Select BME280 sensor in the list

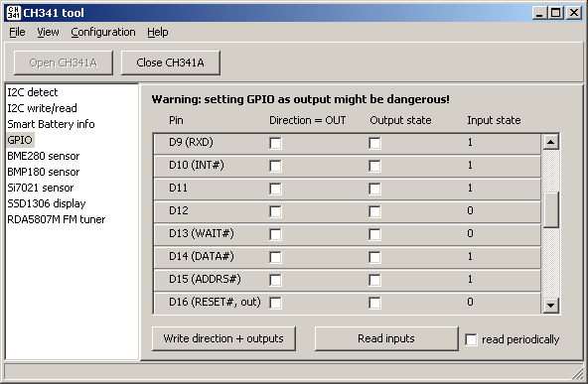(x=43, y=156)
